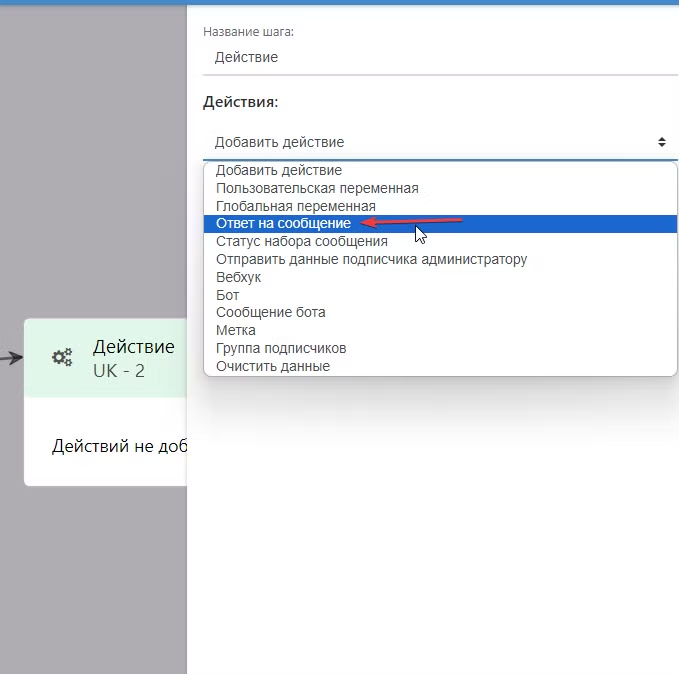Choose the Очистить данные action

(x=273, y=366)
